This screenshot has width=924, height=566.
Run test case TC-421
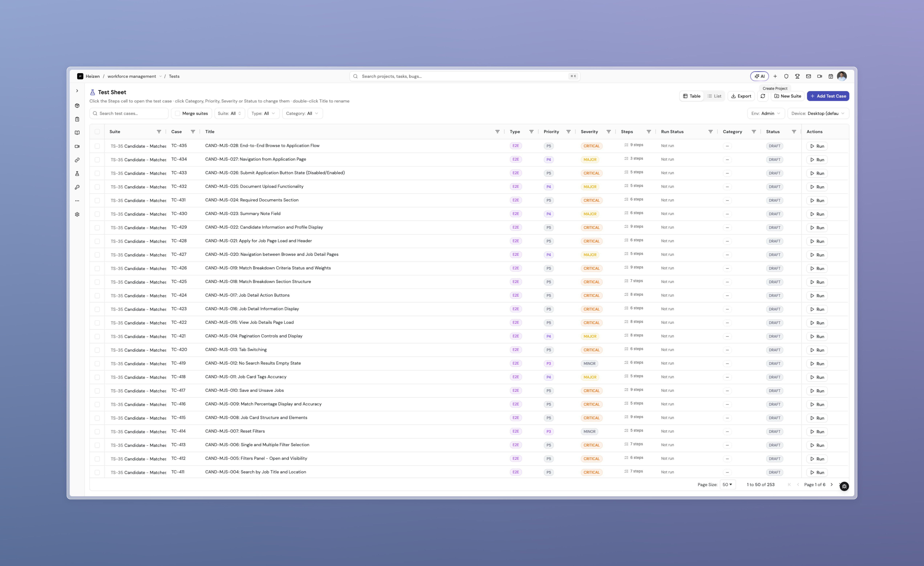pyautogui.click(x=817, y=336)
